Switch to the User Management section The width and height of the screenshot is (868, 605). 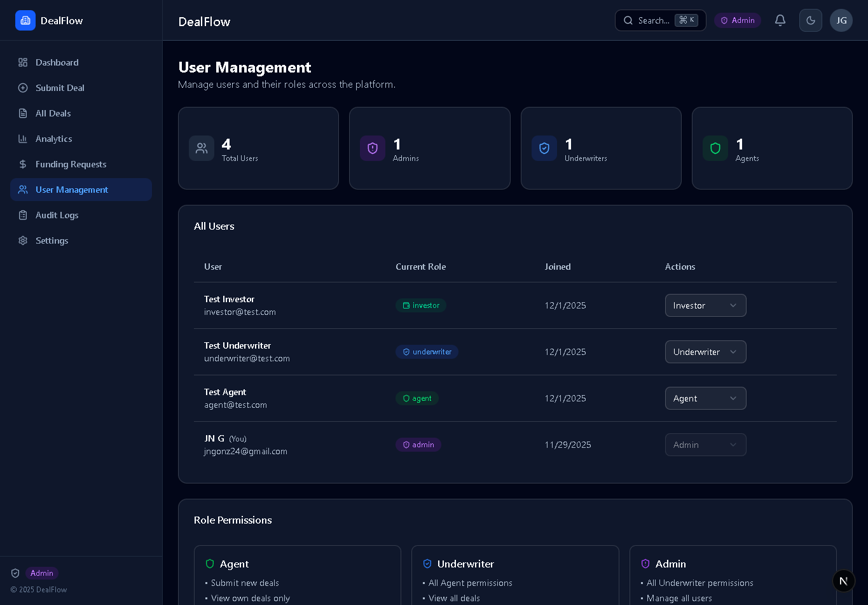coord(72,190)
